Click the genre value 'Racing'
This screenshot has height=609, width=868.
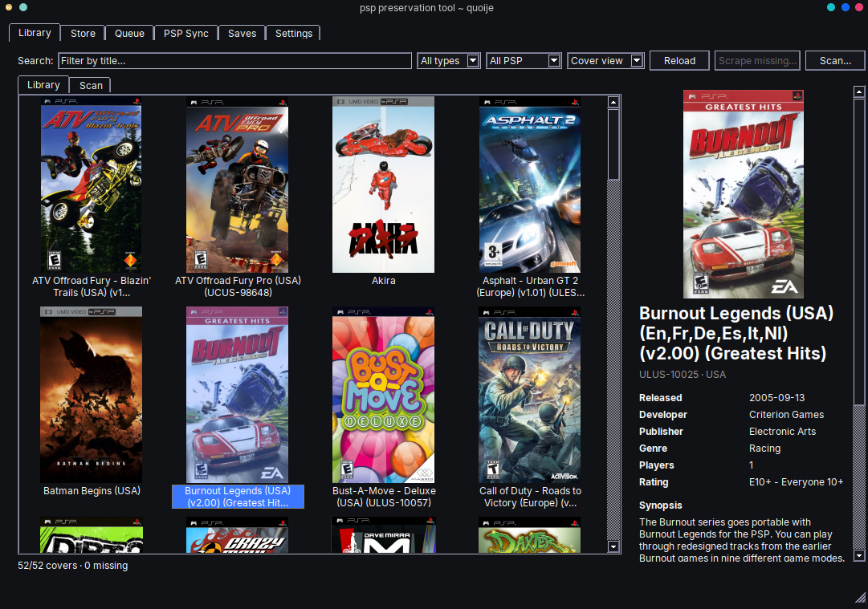pos(764,449)
